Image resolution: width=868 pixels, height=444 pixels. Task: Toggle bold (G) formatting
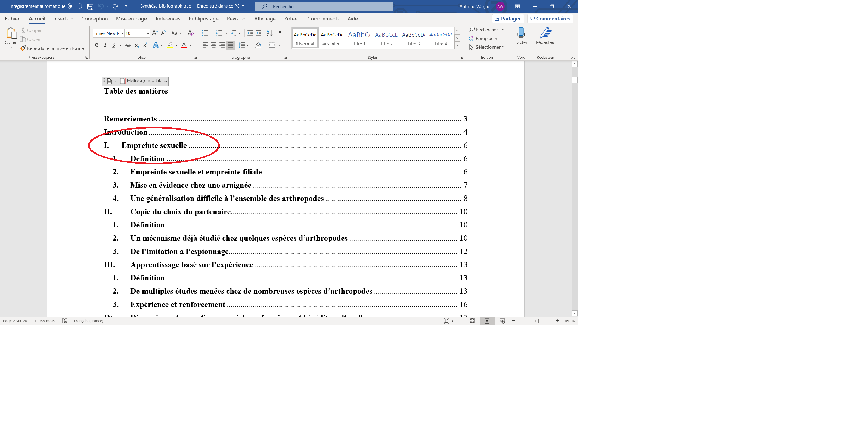(97, 45)
